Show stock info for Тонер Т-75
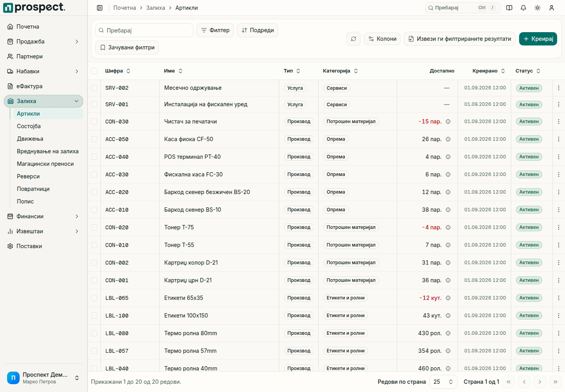 (x=448, y=227)
